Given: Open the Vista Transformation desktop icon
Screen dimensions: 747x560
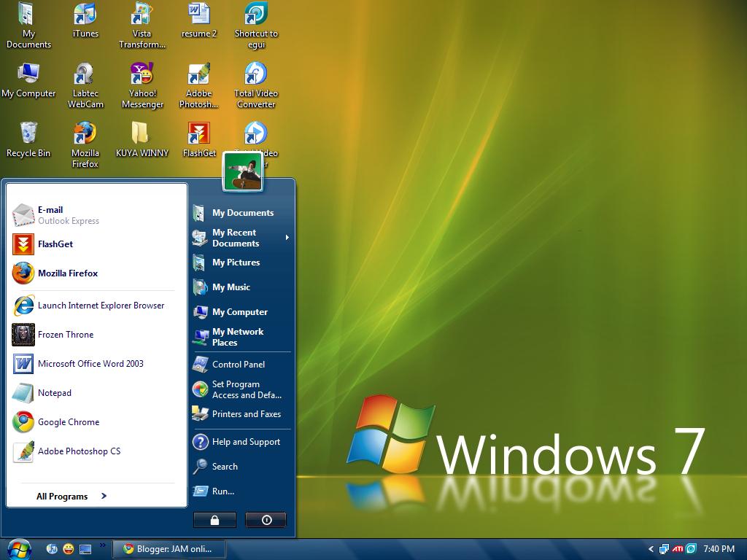Looking at the screenshot, I should pos(142,26).
